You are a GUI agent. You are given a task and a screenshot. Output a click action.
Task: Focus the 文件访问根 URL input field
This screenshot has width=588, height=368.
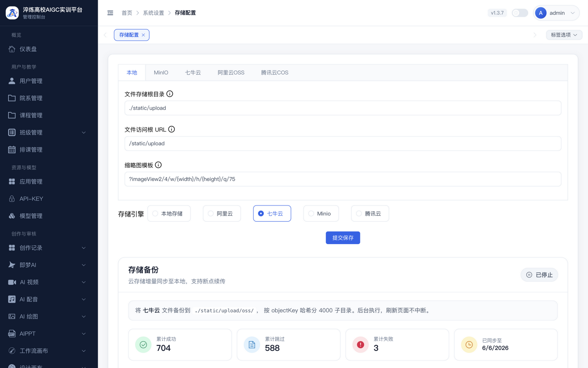click(343, 144)
